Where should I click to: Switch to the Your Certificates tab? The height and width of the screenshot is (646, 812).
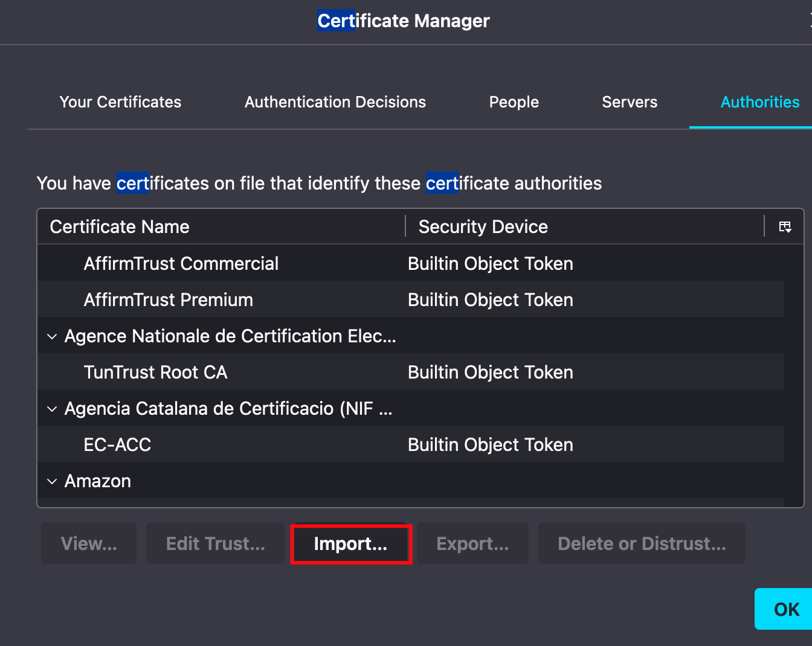(x=120, y=102)
